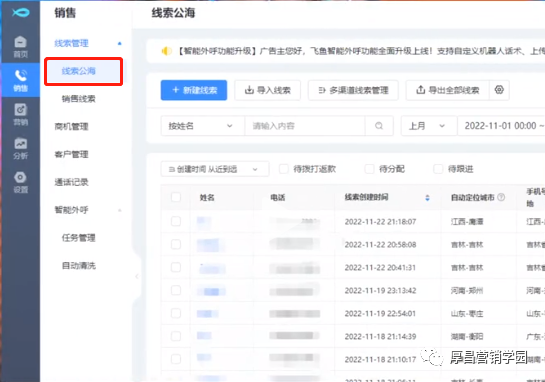
Task: Click the 姓名 column header
Action: point(207,198)
